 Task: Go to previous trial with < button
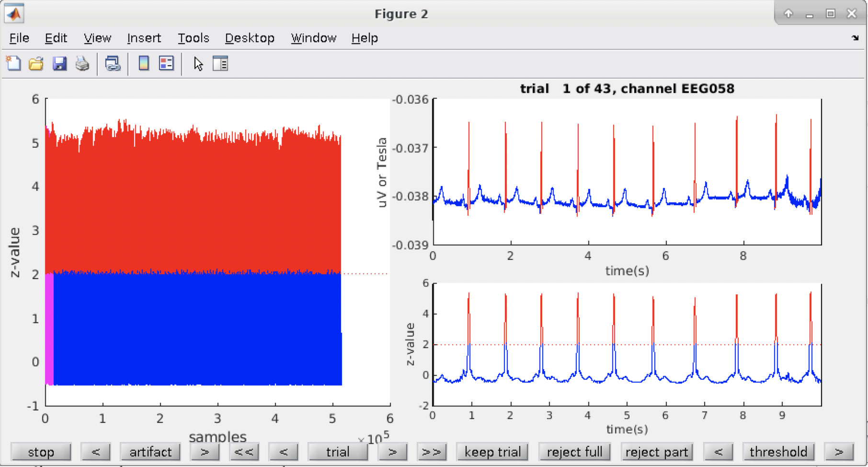tap(283, 452)
